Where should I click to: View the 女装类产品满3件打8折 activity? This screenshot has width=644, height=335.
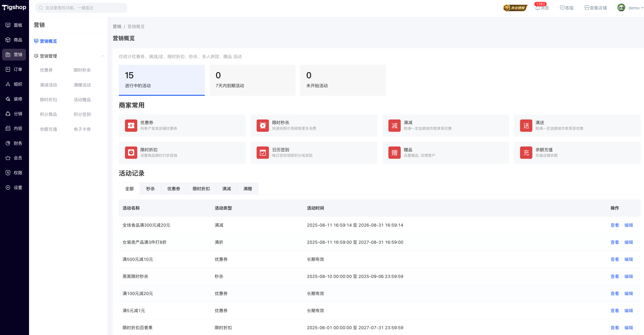[x=615, y=242]
